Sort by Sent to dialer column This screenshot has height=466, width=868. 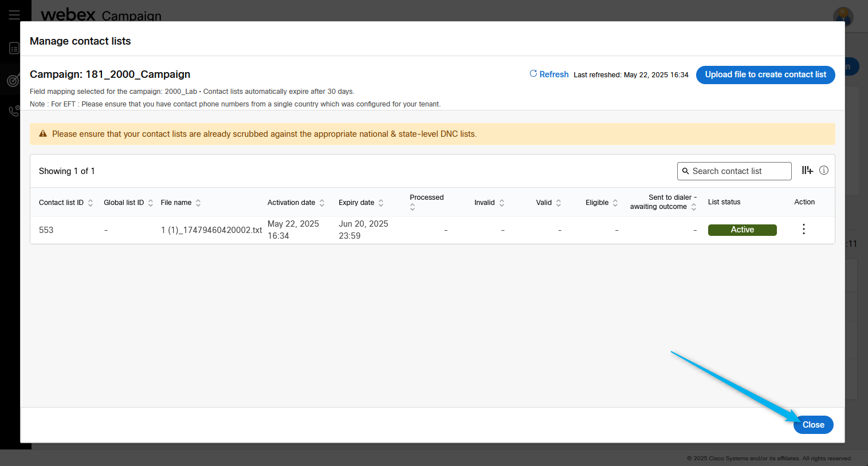pos(694,207)
